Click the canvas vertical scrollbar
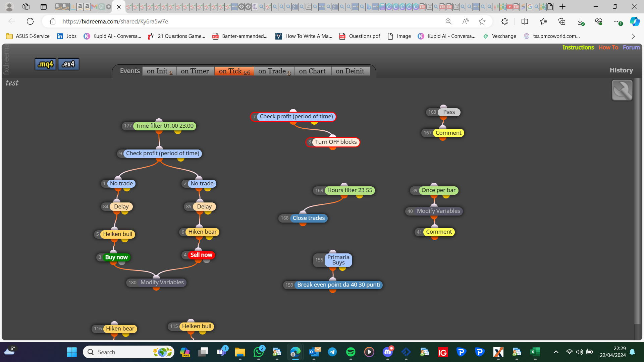The width and height of the screenshot is (644, 362). pyautogui.click(x=638, y=201)
